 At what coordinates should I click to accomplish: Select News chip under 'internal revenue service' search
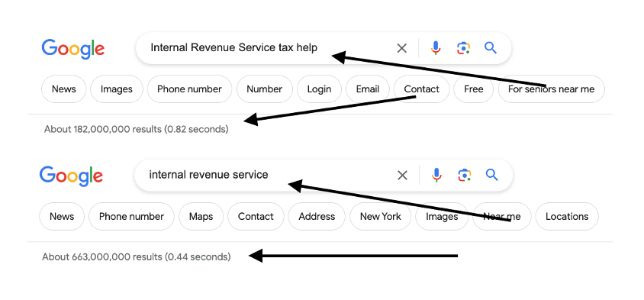(x=62, y=217)
